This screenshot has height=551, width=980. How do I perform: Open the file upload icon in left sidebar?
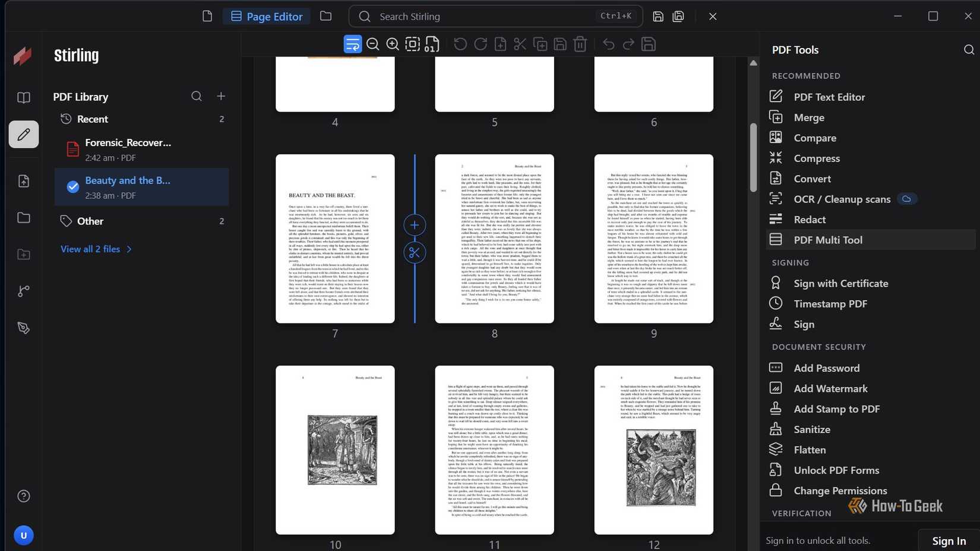[24, 181]
